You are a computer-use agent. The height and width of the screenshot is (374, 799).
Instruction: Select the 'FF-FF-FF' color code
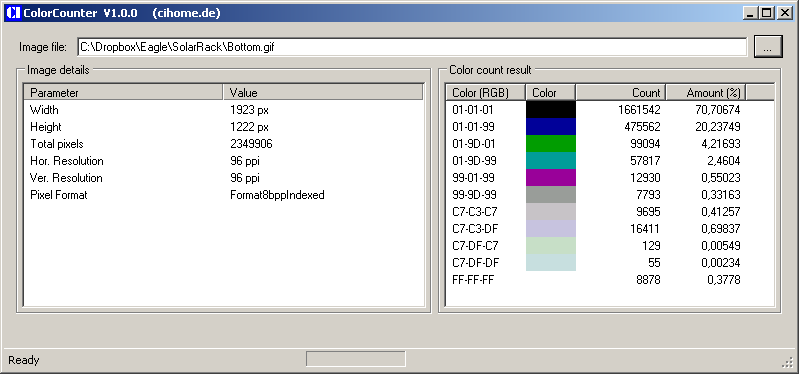[472, 280]
